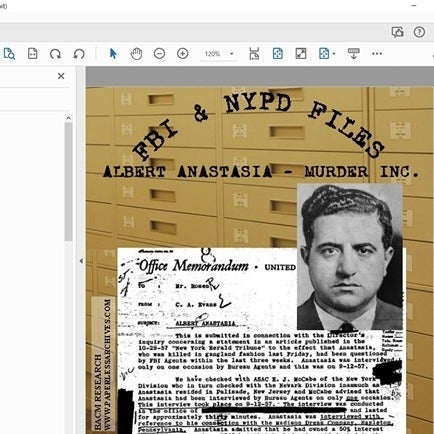Activate the hand pan tool
Screen dimensions: 434x434
(136, 54)
